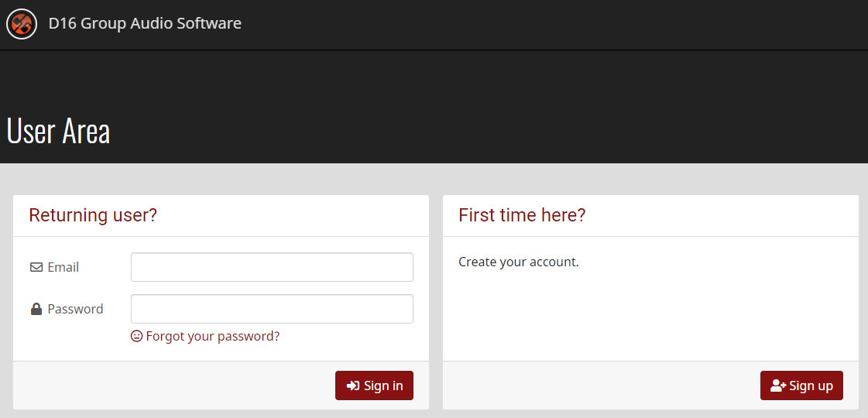This screenshot has height=418, width=868.
Task: Click the Returning user? panel heading
Action: point(93,215)
